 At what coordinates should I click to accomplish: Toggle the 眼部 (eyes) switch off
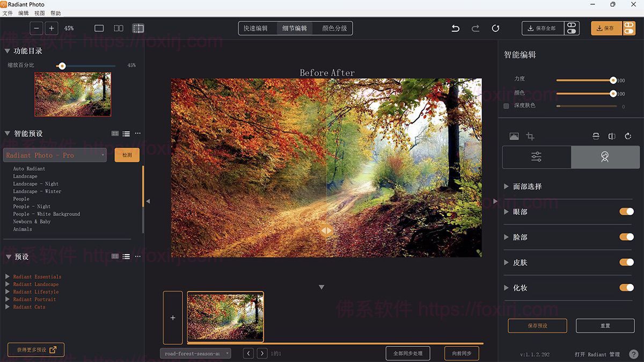click(627, 212)
